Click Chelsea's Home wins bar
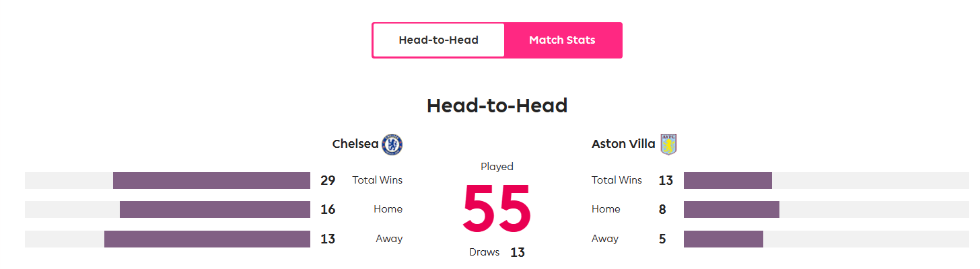Image resolution: width=980 pixels, height=269 pixels. (x=215, y=209)
